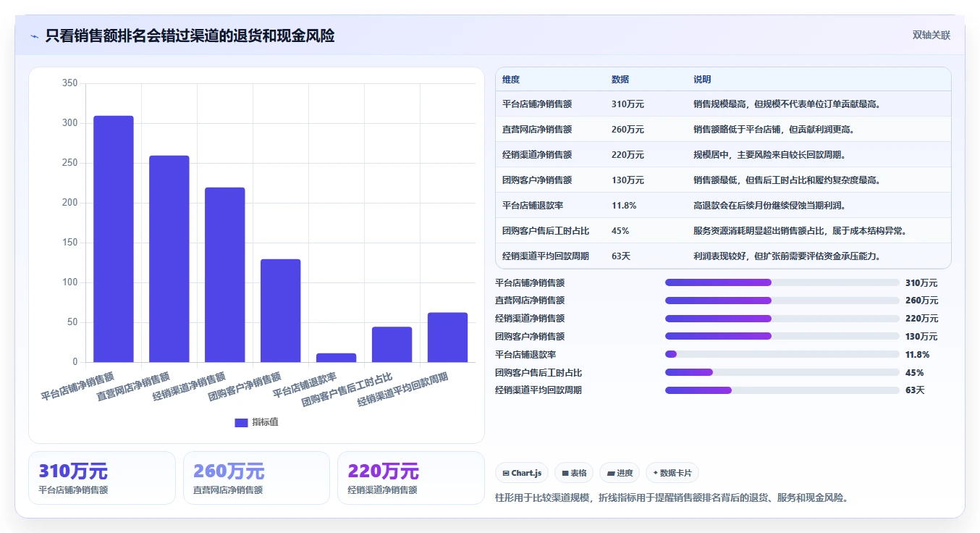
Task: Click the 350 y-axis label
Action: (69, 83)
